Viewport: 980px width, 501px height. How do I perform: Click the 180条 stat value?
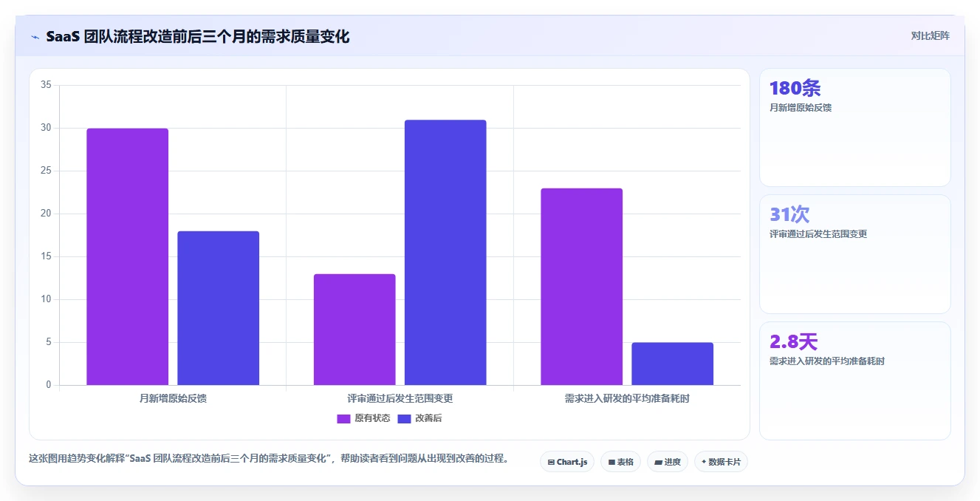pos(795,88)
